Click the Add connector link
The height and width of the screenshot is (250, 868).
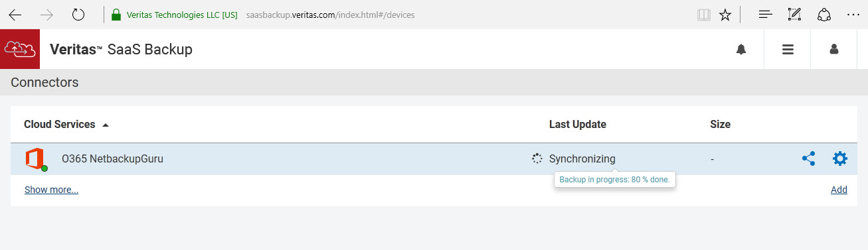[839, 190]
